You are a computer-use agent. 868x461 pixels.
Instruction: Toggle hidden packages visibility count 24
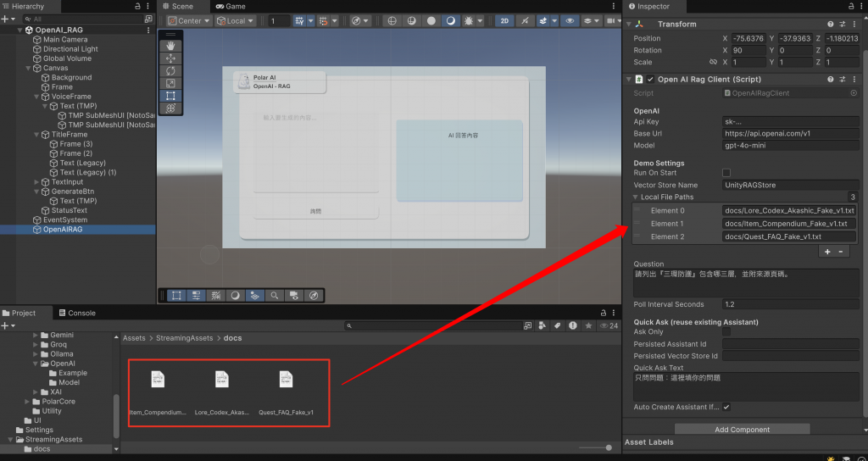(609, 326)
